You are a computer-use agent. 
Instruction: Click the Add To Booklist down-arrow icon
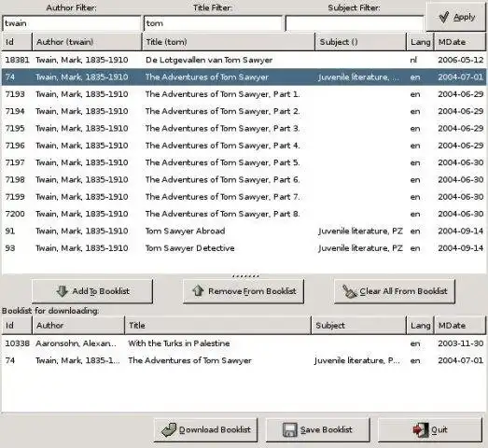tap(63, 291)
